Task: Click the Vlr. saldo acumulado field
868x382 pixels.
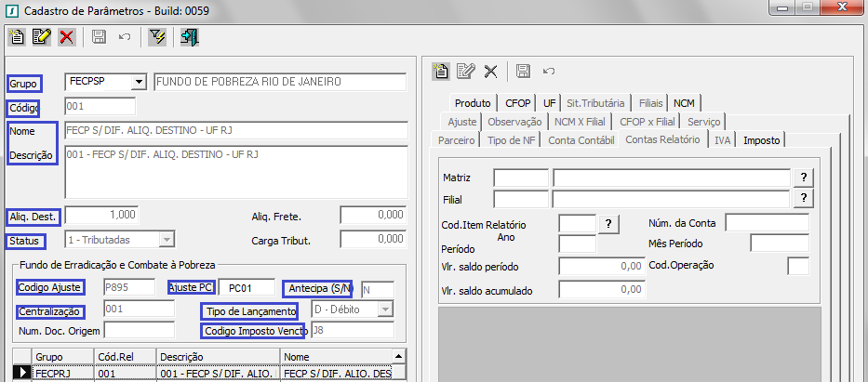Action: click(x=602, y=289)
